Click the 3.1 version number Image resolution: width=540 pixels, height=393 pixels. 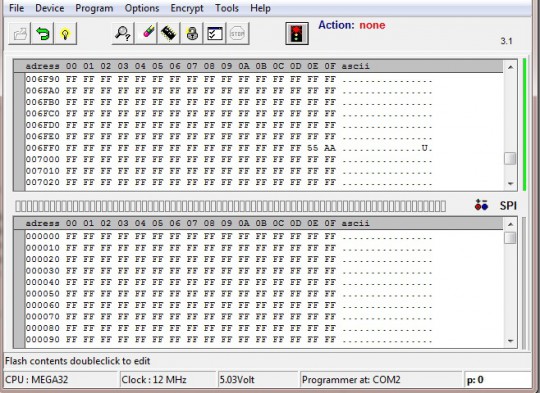(x=506, y=41)
